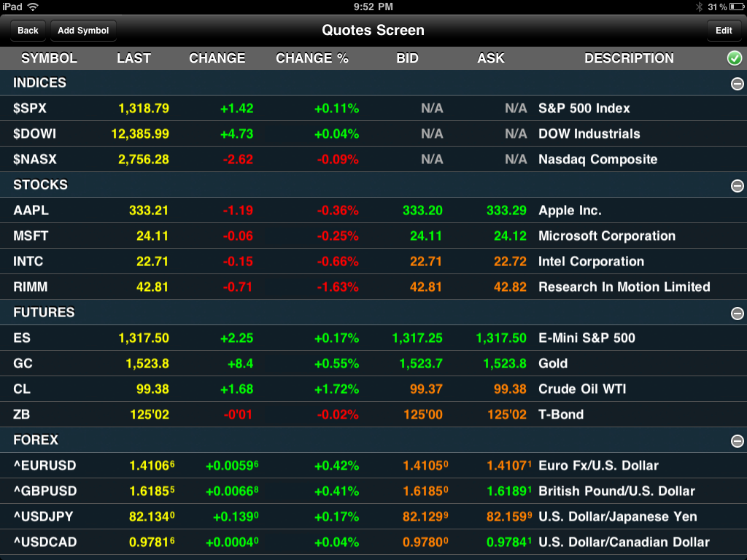Tap the last price 12,385.99
747x560 pixels.
point(140,134)
